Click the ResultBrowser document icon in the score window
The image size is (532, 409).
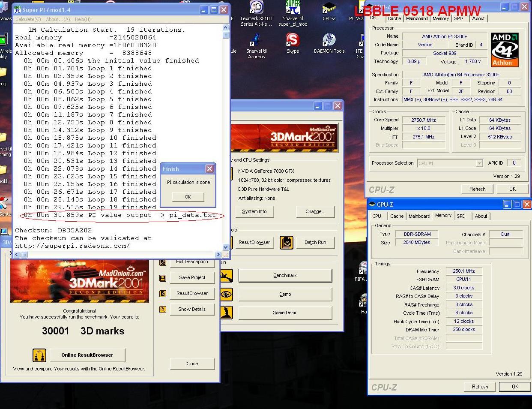click(x=163, y=294)
